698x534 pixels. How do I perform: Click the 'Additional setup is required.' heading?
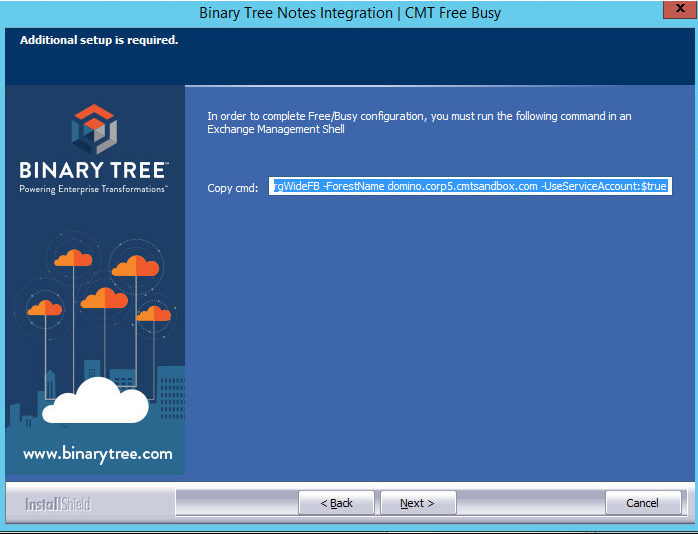pos(99,40)
